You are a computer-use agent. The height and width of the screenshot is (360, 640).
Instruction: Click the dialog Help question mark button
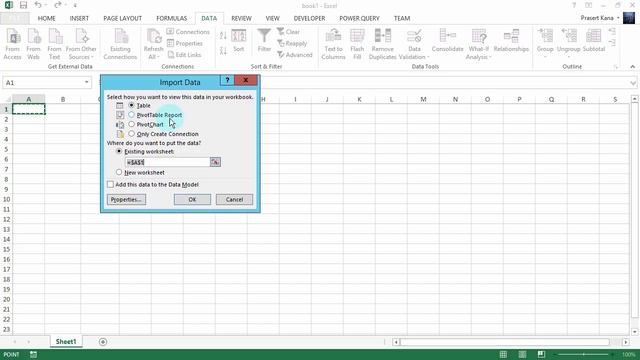(x=227, y=80)
